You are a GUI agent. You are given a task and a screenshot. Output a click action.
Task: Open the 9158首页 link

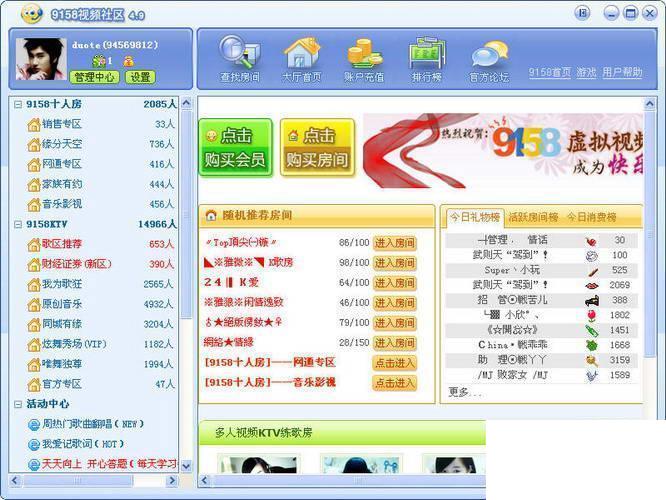[x=550, y=73]
